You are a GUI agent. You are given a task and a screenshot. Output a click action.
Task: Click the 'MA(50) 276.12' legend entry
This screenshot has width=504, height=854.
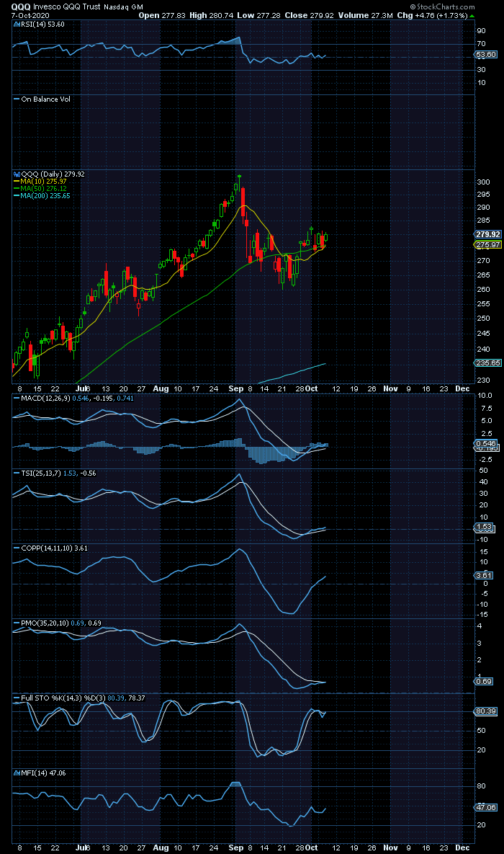(x=43, y=188)
